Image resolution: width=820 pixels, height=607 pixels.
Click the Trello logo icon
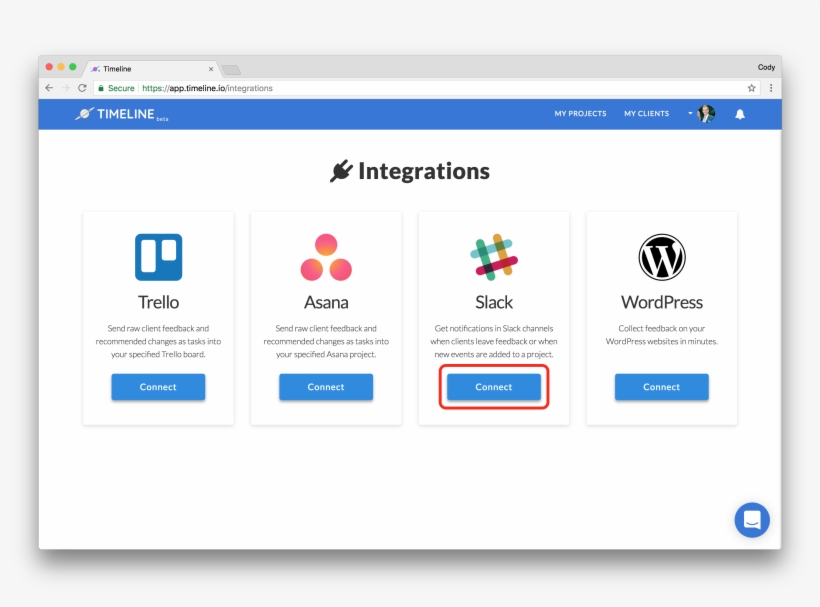point(158,257)
